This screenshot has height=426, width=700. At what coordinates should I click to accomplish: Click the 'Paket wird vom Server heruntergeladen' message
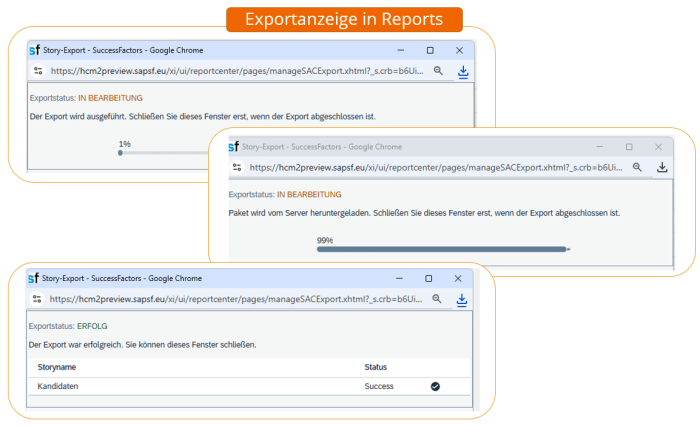point(424,213)
